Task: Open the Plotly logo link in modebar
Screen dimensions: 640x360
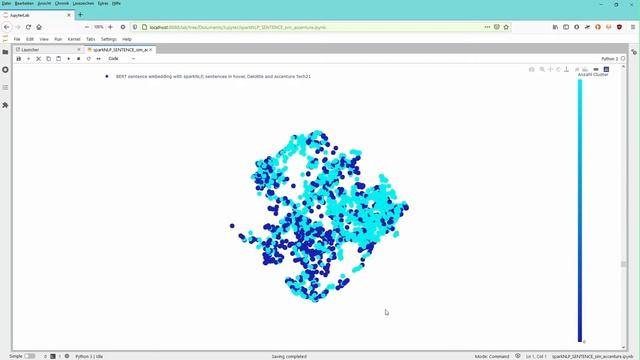Action: point(606,69)
